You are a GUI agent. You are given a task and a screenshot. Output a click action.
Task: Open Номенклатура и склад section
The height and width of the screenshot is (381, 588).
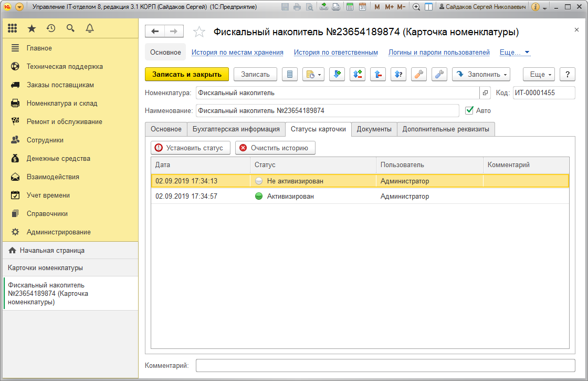pyautogui.click(x=70, y=103)
